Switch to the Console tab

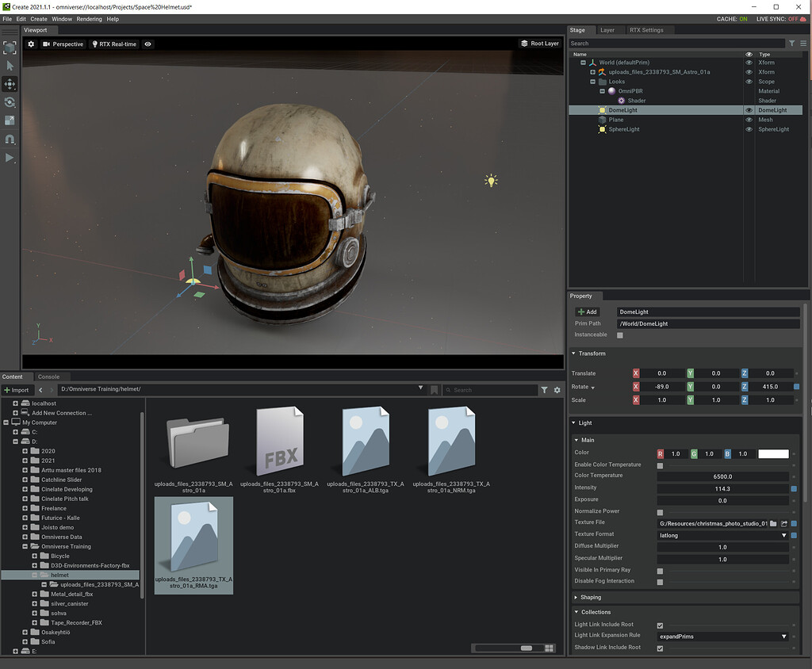[x=51, y=377]
